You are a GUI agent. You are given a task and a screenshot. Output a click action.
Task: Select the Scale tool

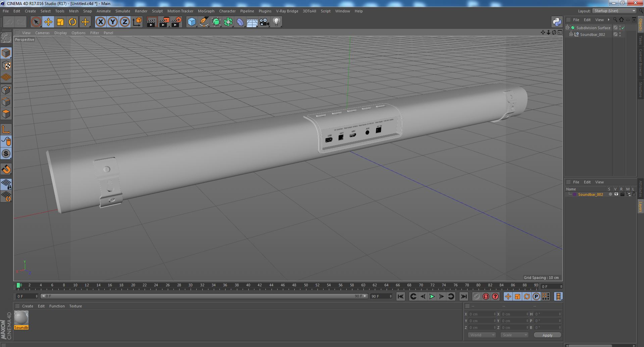click(x=60, y=22)
